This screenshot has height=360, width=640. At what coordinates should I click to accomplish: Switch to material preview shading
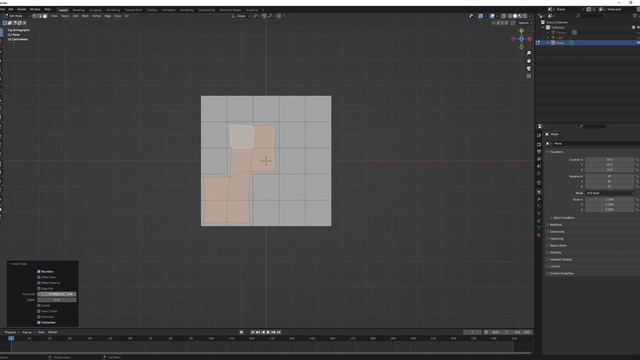coord(520,16)
